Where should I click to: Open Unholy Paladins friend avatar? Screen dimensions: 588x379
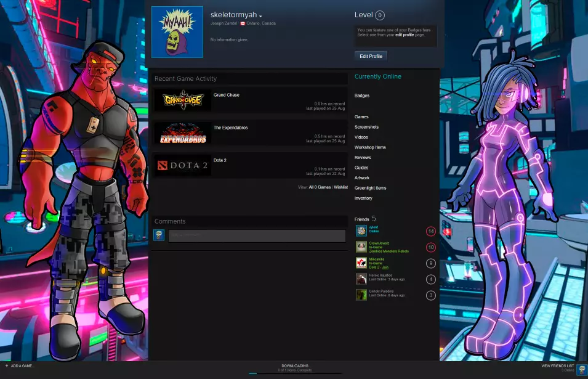[x=361, y=295]
